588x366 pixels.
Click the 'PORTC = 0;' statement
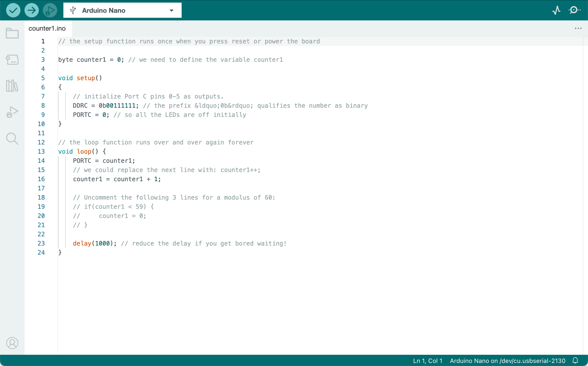91,115
